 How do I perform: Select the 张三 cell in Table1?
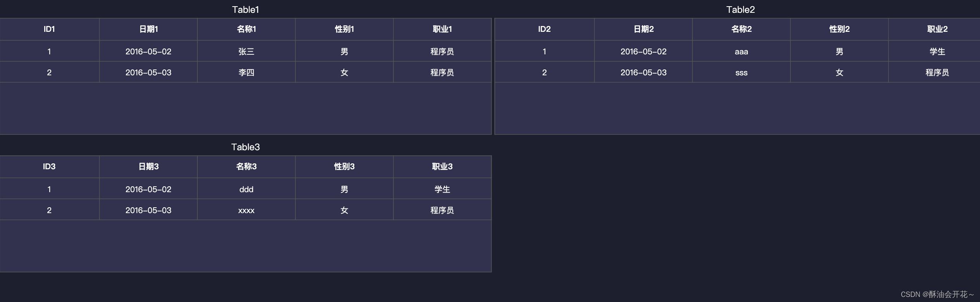(x=247, y=51)
